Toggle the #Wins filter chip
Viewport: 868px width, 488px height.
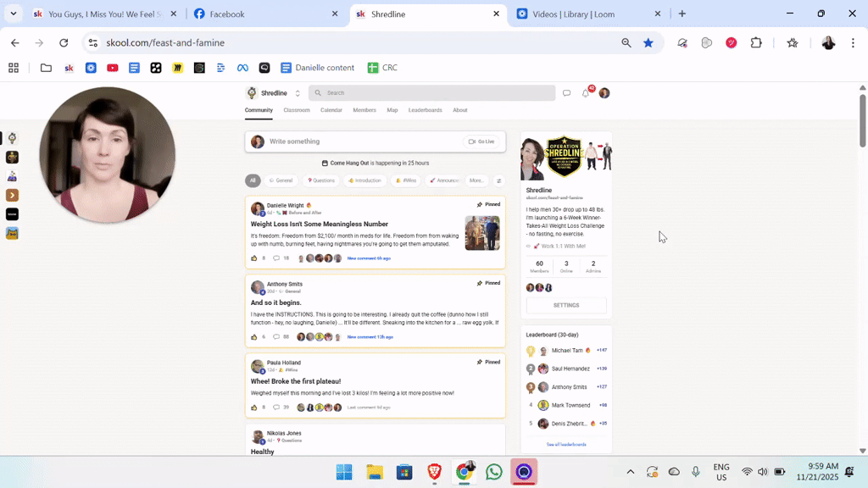click(406, 180)
